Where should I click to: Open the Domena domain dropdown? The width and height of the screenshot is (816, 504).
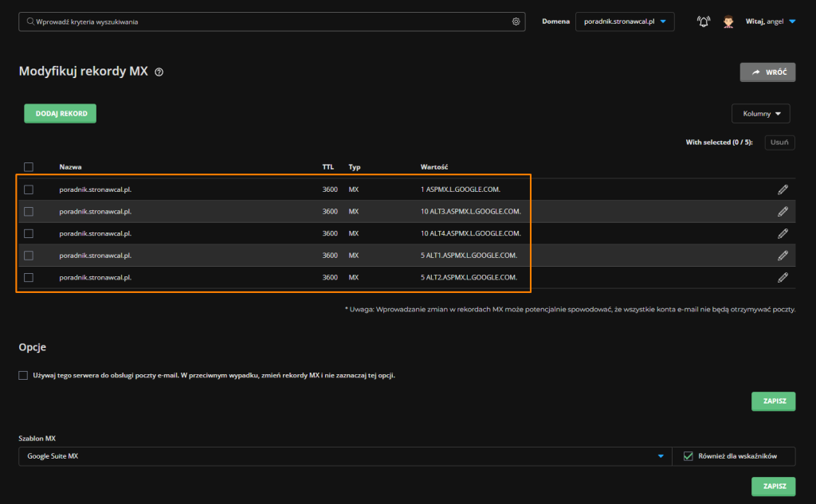625,21
